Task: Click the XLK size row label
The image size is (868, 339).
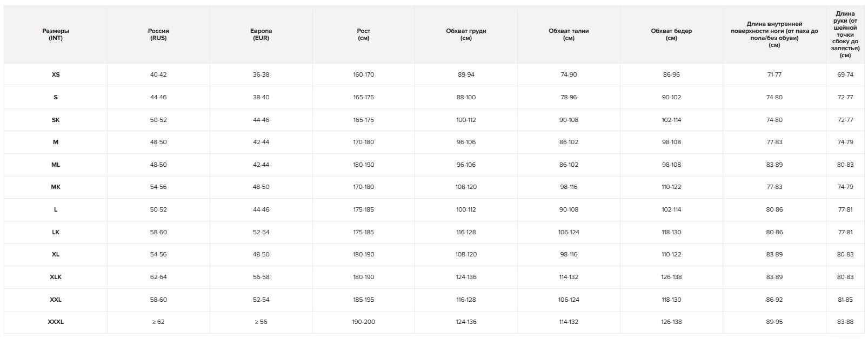Action: (56, 277)
